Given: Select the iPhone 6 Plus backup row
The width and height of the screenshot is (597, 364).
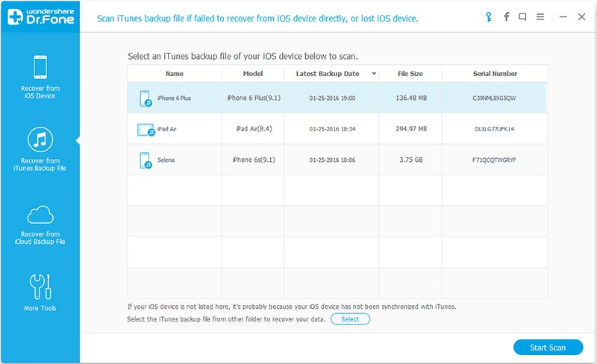Looking at the screenshot, I should pos(337,98).
